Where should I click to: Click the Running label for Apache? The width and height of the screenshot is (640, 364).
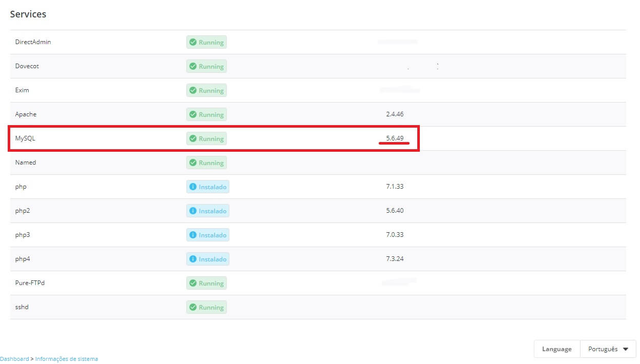(211, 115)
